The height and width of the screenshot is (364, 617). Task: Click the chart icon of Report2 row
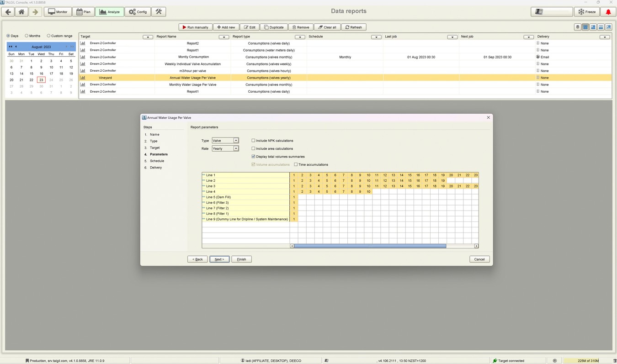click(x=83, y=43)
